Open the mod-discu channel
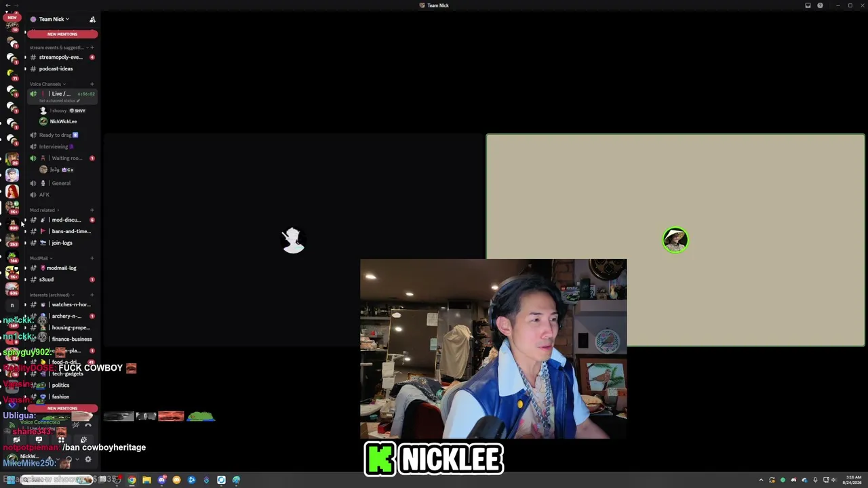 click(x=62, y=220)
